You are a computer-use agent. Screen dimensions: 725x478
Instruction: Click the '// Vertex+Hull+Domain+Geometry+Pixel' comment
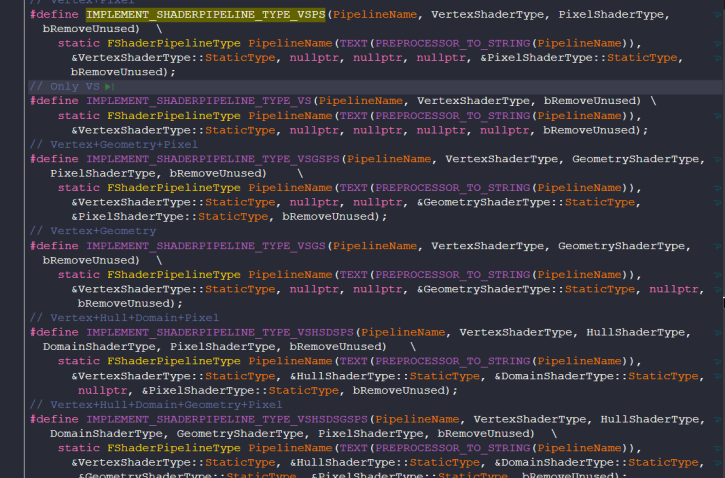click(156, 405)
